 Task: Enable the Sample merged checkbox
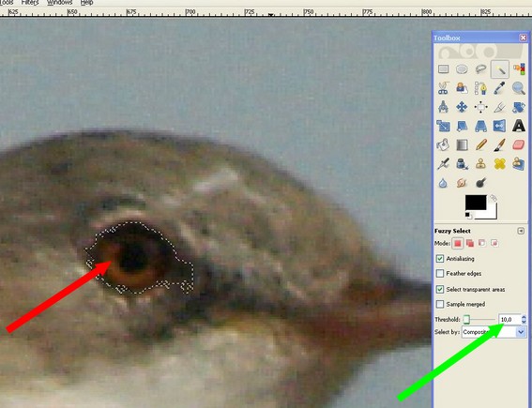coord(440,304)
